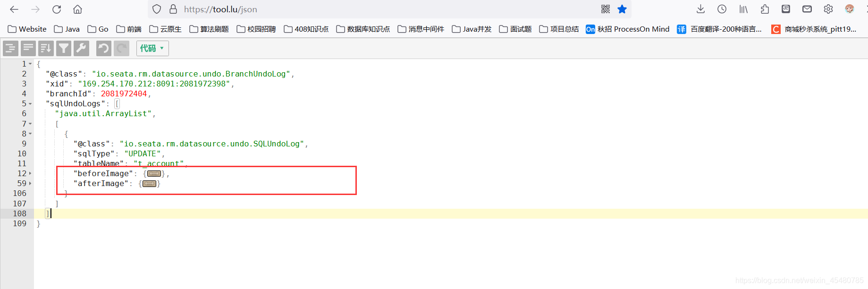Click the shield tracking protection icon
Image resolution: width=868 pixels, height=289 pixels.
[157, 9]
